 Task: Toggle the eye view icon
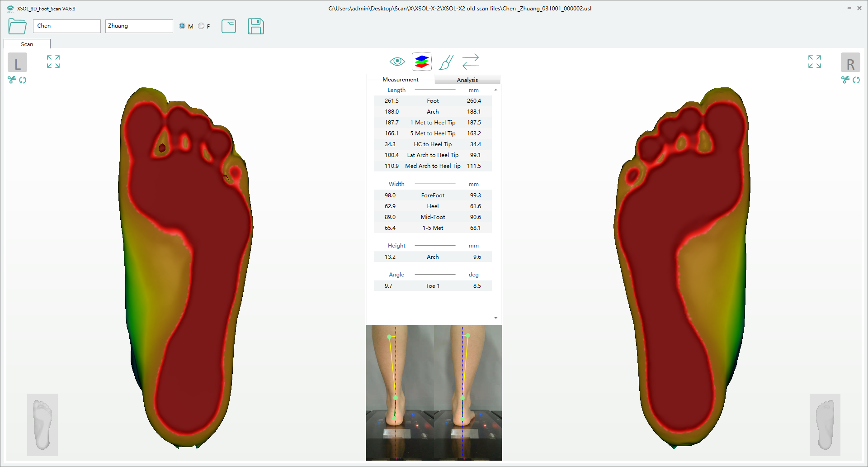click(397, 62)
